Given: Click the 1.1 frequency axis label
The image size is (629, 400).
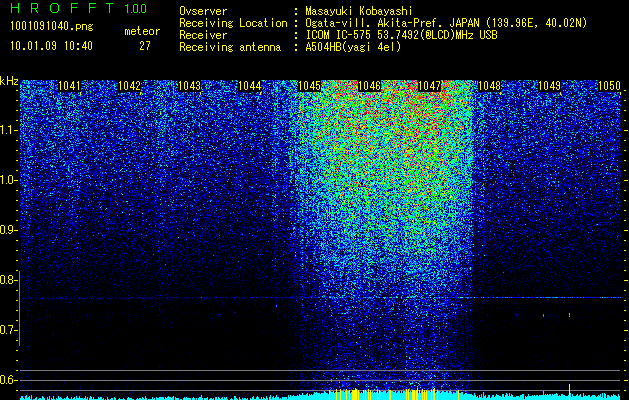Looking at the screenshot, I should [x=7, y=130].
